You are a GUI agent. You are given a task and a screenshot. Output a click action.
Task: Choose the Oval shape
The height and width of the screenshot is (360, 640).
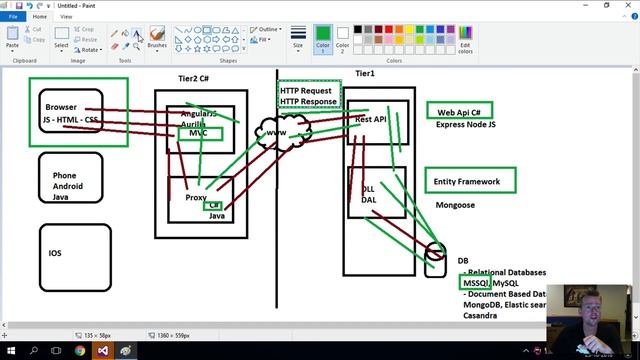tap(197, 30)
